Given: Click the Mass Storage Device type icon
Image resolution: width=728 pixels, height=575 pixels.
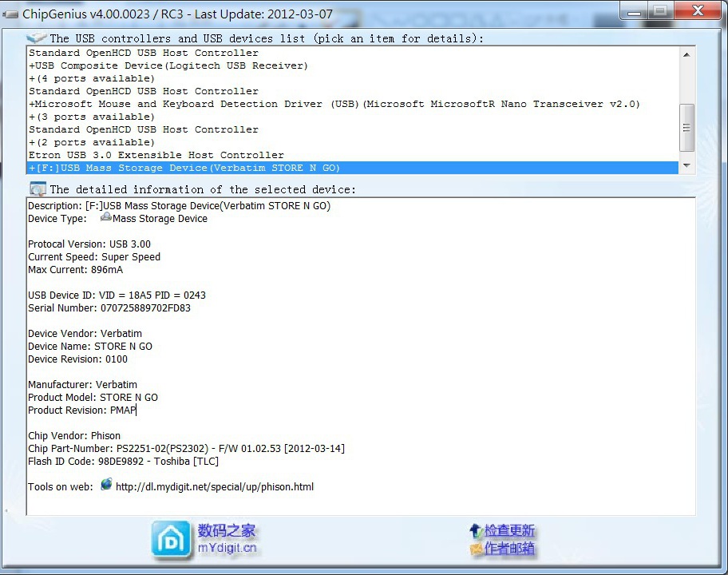Looking at the screenshot, I should point(106,217).
